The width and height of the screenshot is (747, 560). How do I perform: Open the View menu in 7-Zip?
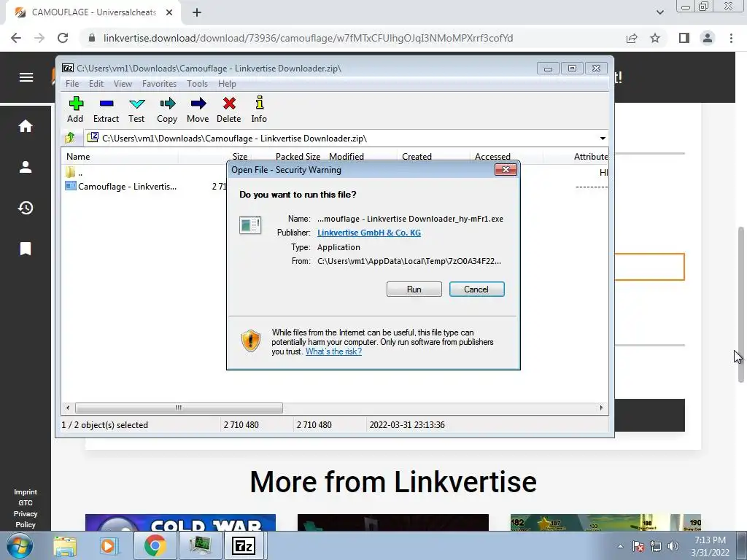[123, 84]
